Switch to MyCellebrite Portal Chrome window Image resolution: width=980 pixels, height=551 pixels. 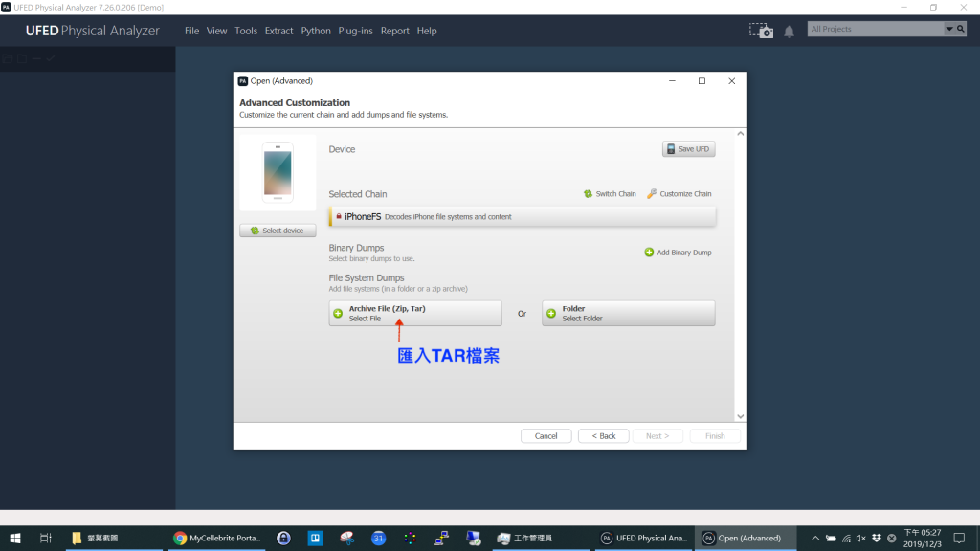click(x=217, y=538)
